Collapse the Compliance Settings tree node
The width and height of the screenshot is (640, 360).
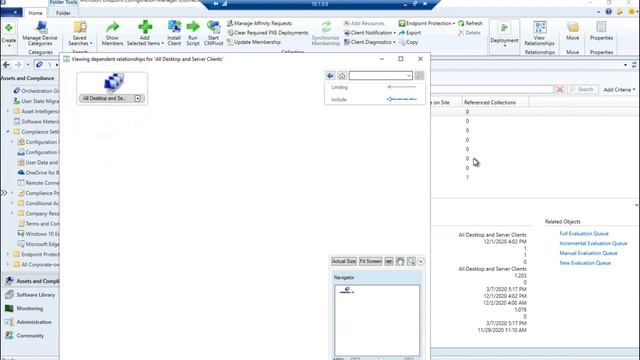(x=8, y=131)
